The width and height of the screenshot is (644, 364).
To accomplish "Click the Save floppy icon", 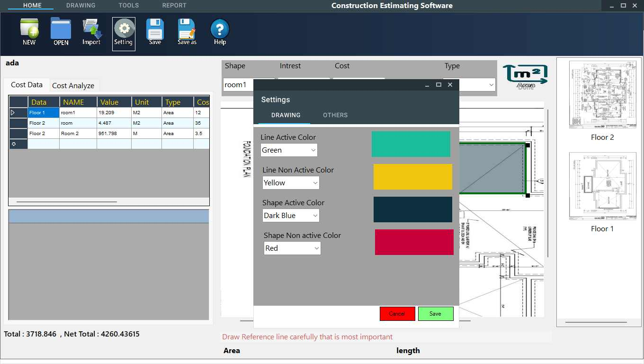I will coord(155,32).
